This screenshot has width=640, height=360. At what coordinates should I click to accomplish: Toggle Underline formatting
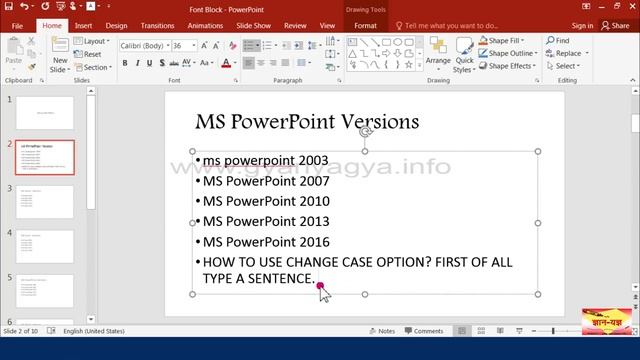[150, 63]
